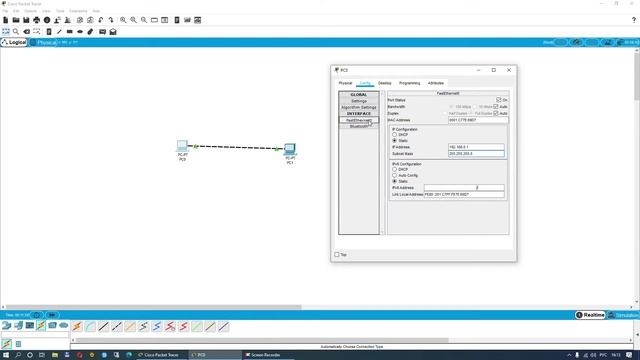Click the IP Address input field
The width and height of the screenshot is (640, 360).
pos(476,147)
